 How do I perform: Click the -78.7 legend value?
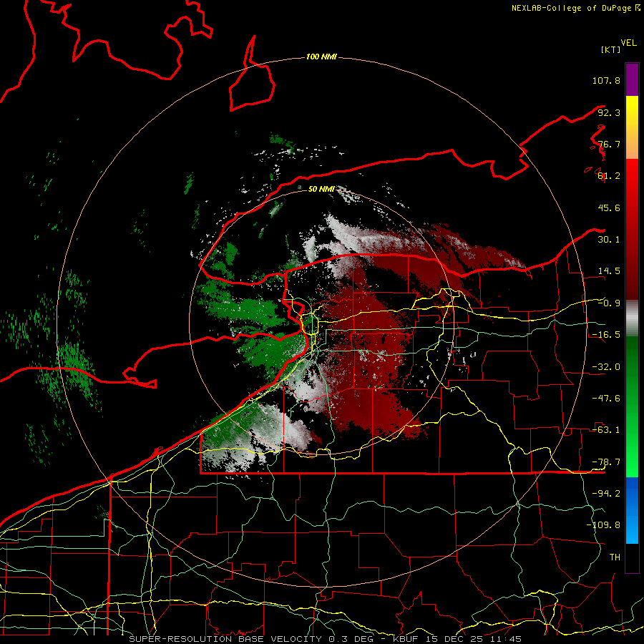click(606, 462)
